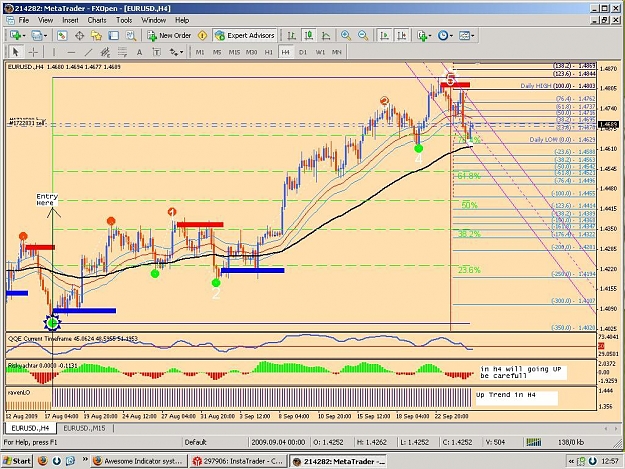The image size is (625, 469).
Task: Select the Crosshair tool
Action: click(33, 52)
